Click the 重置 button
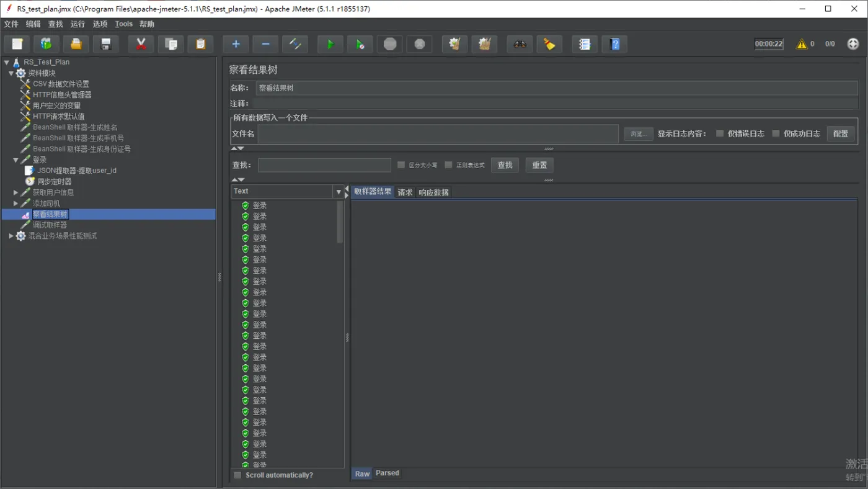The width and height of the screenshot is (868, 489). tap(539, 165)
